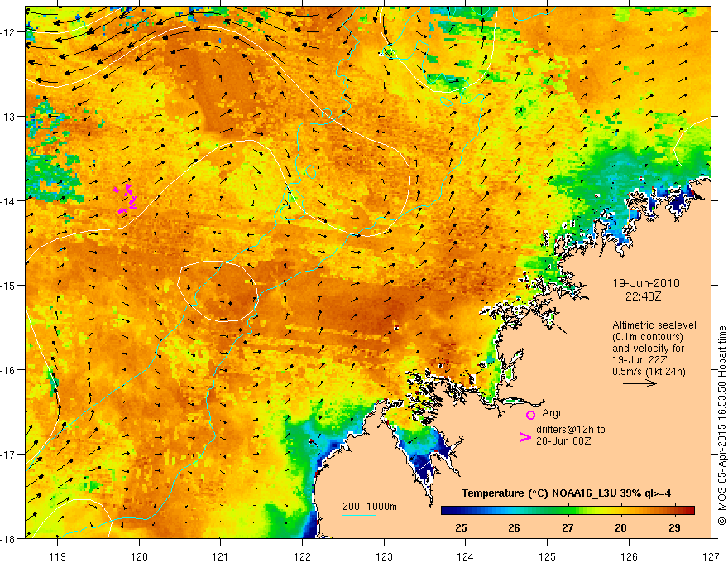Click the temperature color bar
The image size is (728, 563).
[x=568, y=510]
